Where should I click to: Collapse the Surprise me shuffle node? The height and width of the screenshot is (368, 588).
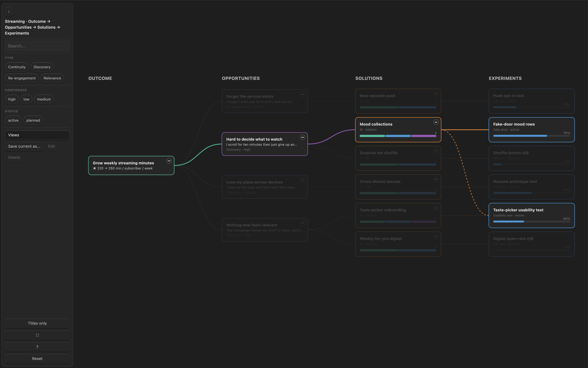pos(436,151)
